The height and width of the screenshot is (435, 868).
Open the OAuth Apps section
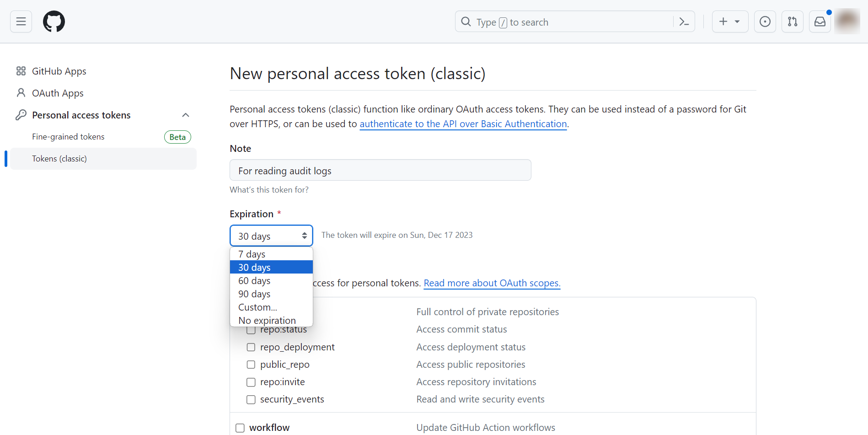click(x=57, y=93)
